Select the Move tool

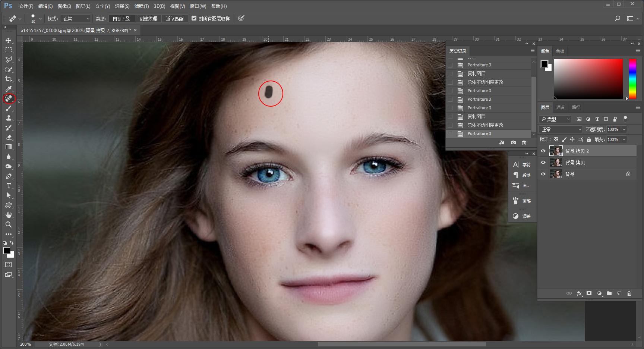[x=9, y=40]
